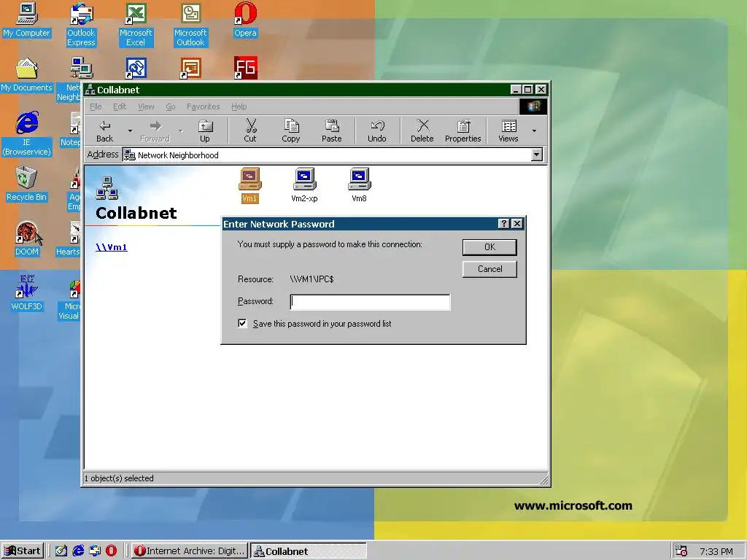The image size is (747, 560).
Task: Click the Back toolbar button
Action: pos(105,131)
